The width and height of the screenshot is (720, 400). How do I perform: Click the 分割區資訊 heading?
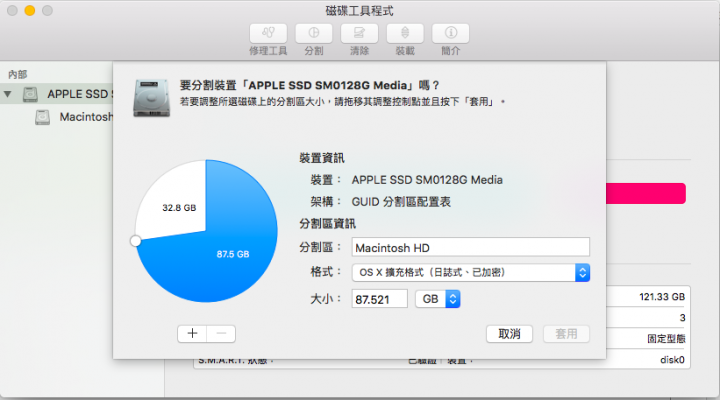pyautogui.click(x=327, y=224)
